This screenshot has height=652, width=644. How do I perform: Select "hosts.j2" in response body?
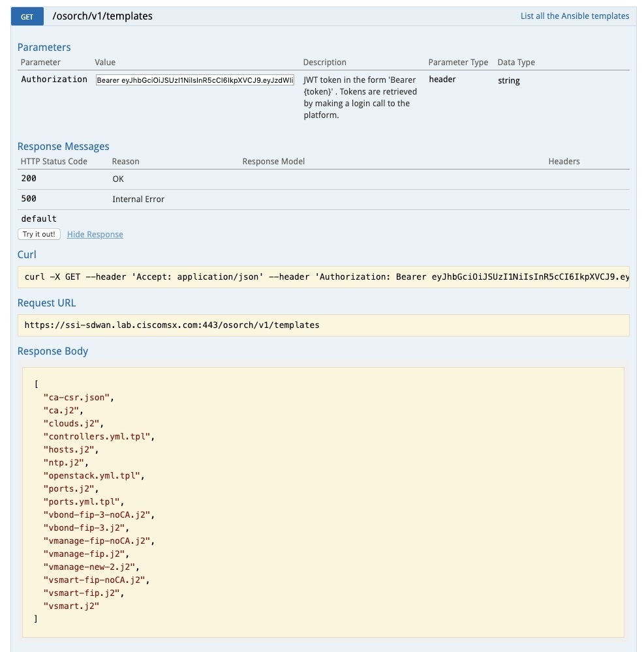[69, 449]
